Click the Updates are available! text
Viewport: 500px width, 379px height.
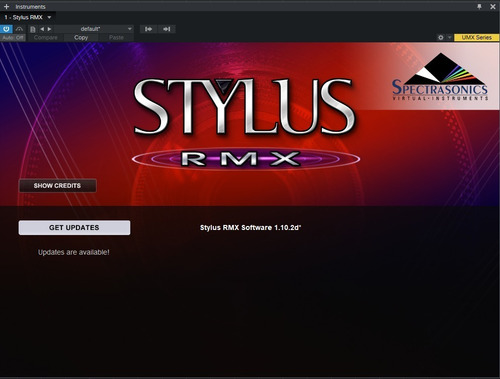74,252
